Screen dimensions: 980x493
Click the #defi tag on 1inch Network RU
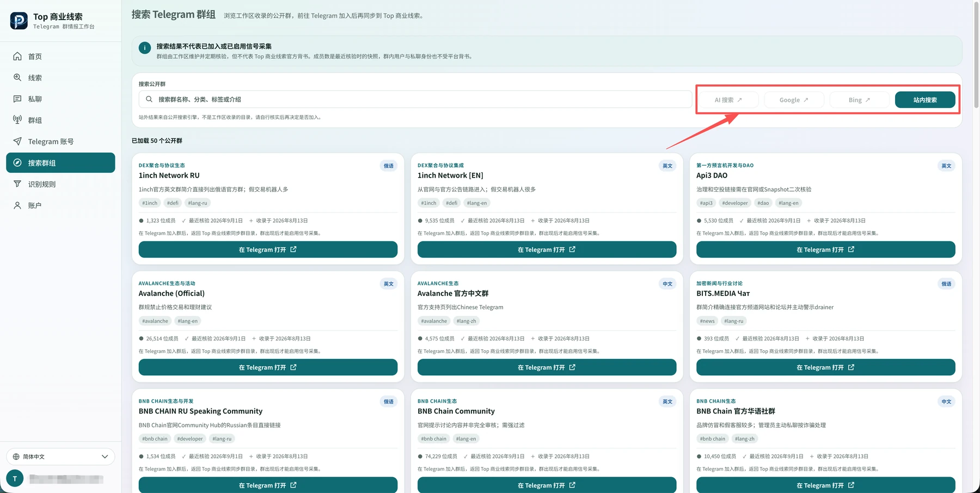pyautogui.click(x=173, y=203)
